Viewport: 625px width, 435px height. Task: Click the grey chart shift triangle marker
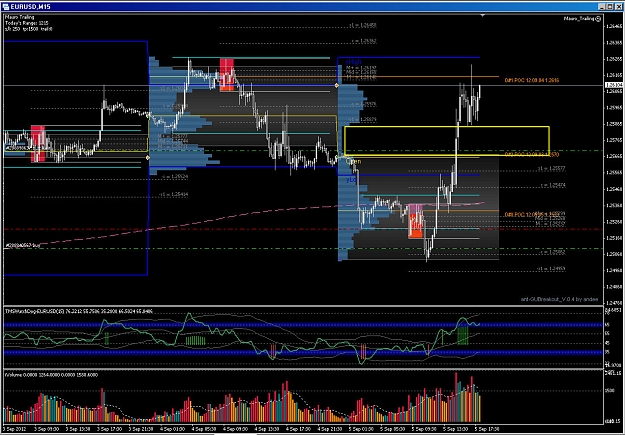click(x=483, y=16)
